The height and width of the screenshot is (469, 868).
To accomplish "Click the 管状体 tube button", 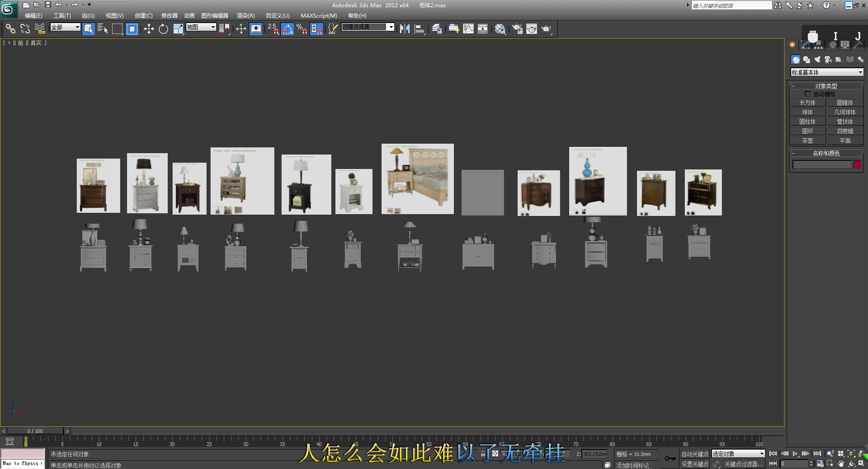I will click(x=844, y=122).
